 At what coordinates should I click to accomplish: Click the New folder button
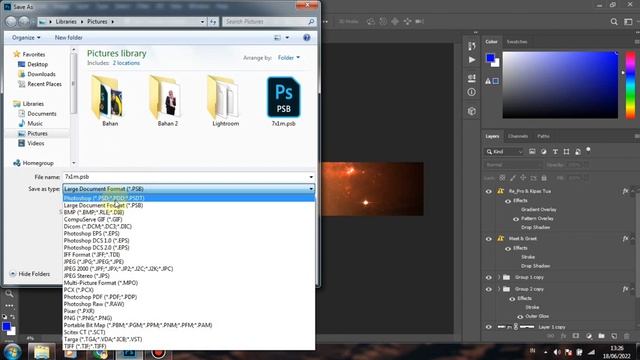pyautogui.click(x=69, y=38)
